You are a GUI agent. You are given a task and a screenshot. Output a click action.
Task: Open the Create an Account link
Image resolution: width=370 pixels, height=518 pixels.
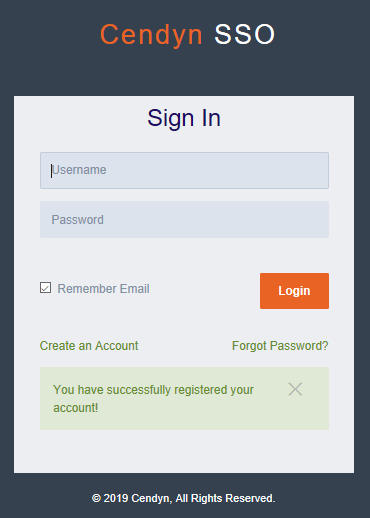89,346
